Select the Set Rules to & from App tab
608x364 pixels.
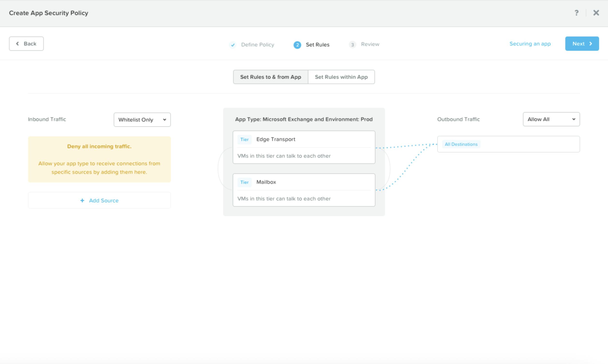coord(270,77)
